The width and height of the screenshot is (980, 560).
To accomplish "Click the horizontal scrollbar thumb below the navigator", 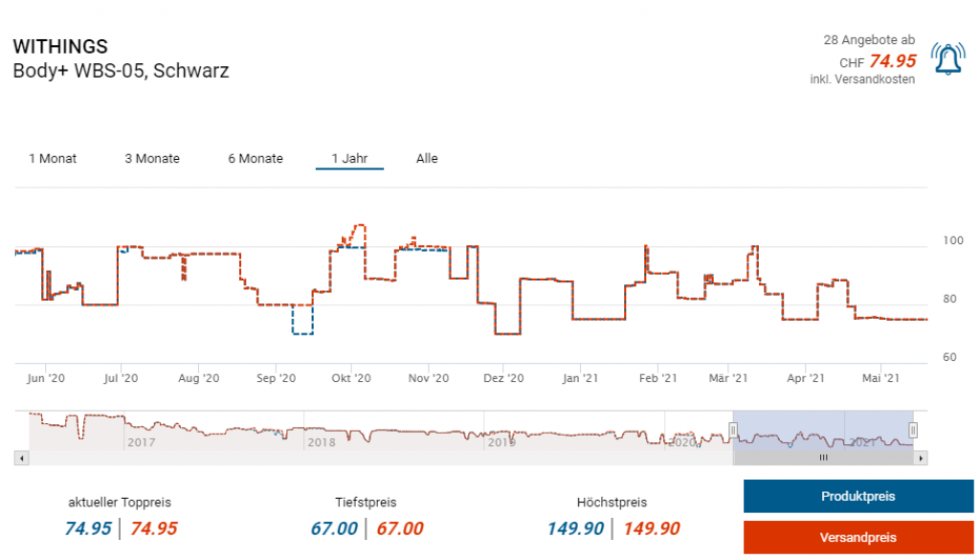I will [x=823, y=459].
